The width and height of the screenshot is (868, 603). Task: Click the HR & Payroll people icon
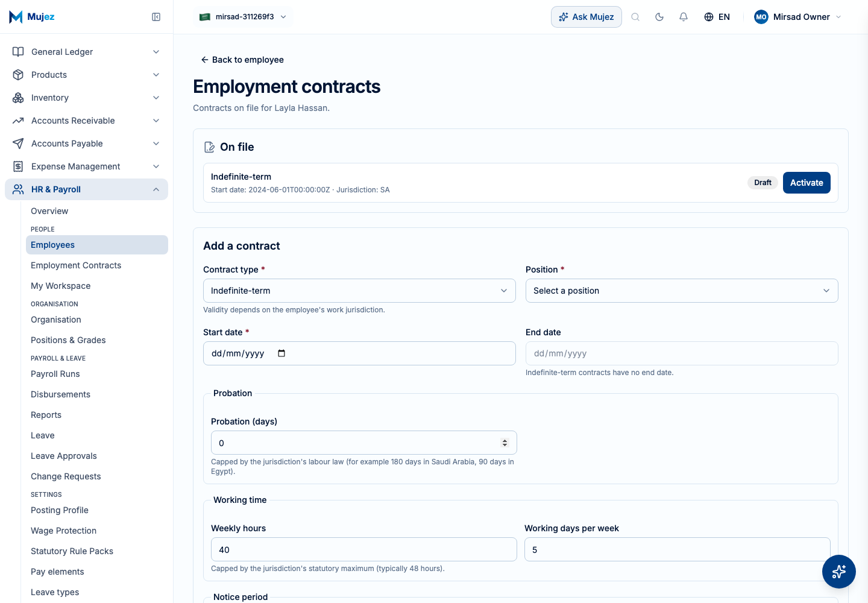point(18,189)
